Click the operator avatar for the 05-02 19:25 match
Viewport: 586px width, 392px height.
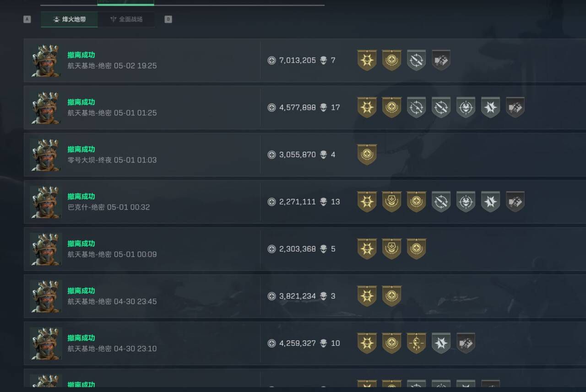[x=45, y=60]
